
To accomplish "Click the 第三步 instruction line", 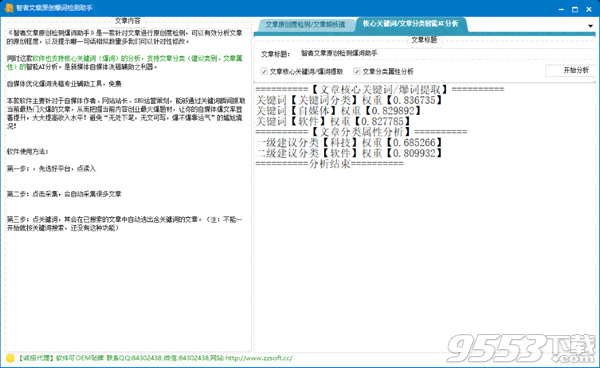I will click(124, 223).
